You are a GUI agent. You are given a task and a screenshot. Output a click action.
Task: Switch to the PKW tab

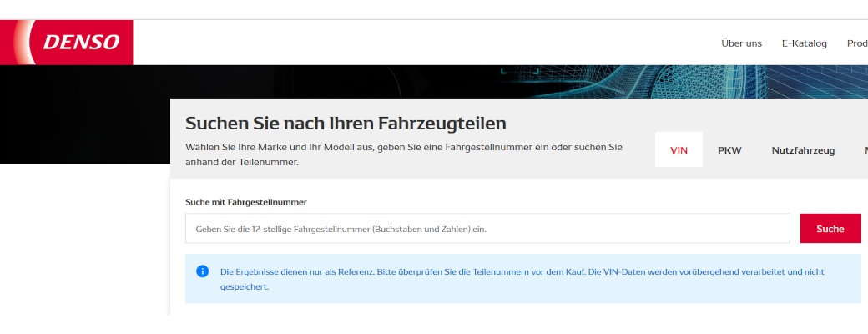click(729, 150)
